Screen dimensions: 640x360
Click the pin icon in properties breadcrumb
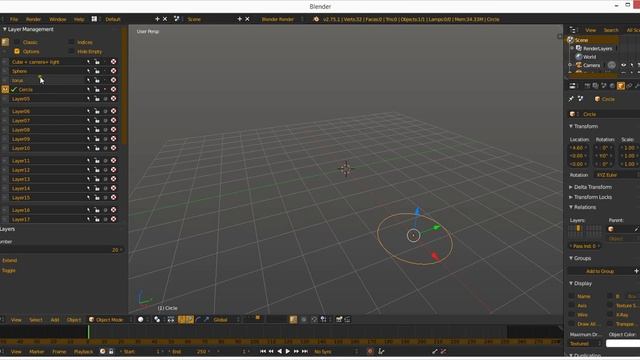[x=571, y=99]
